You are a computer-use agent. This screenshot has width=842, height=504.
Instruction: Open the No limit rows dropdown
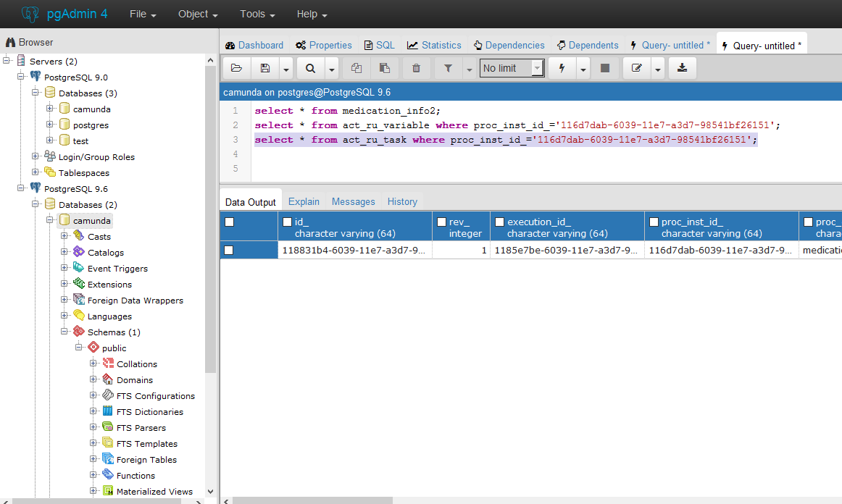[512, 68]
